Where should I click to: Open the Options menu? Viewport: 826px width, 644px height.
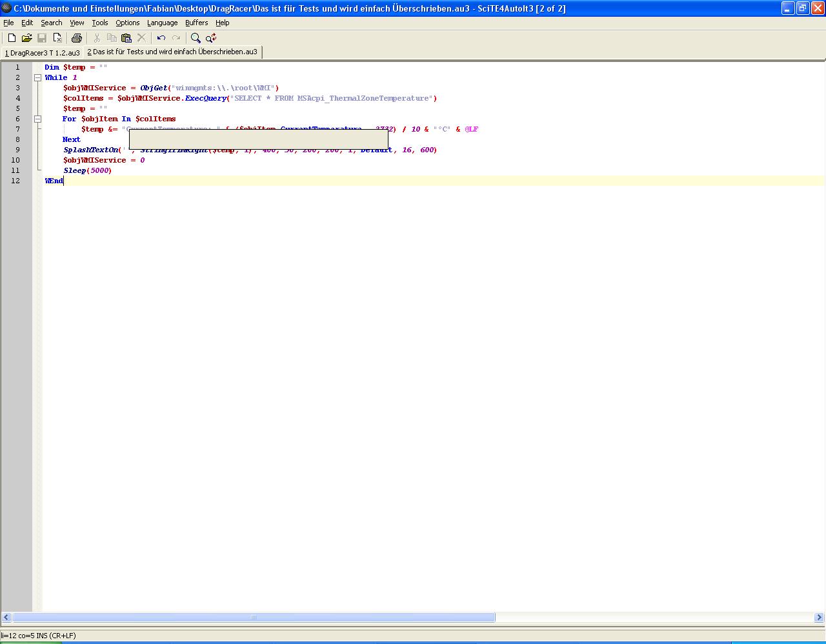pos(127,23)
